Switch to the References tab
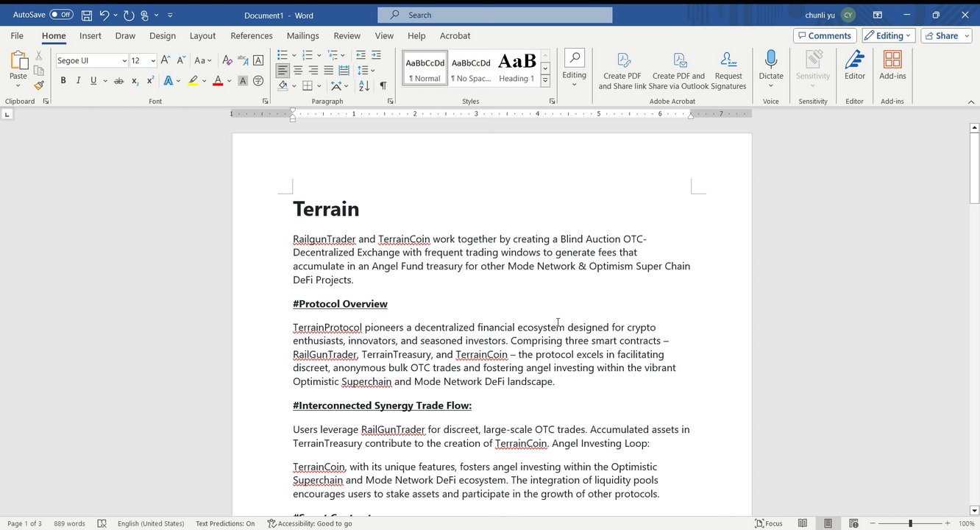Viewport: 980px width, 530px height. pyautogui.click(x=252, y=35)
